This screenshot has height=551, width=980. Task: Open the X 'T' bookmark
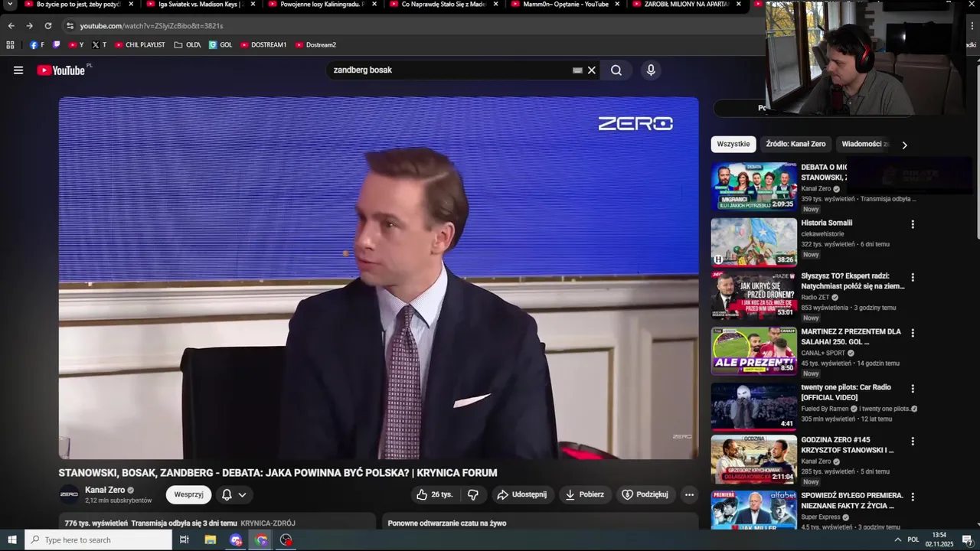99,45
